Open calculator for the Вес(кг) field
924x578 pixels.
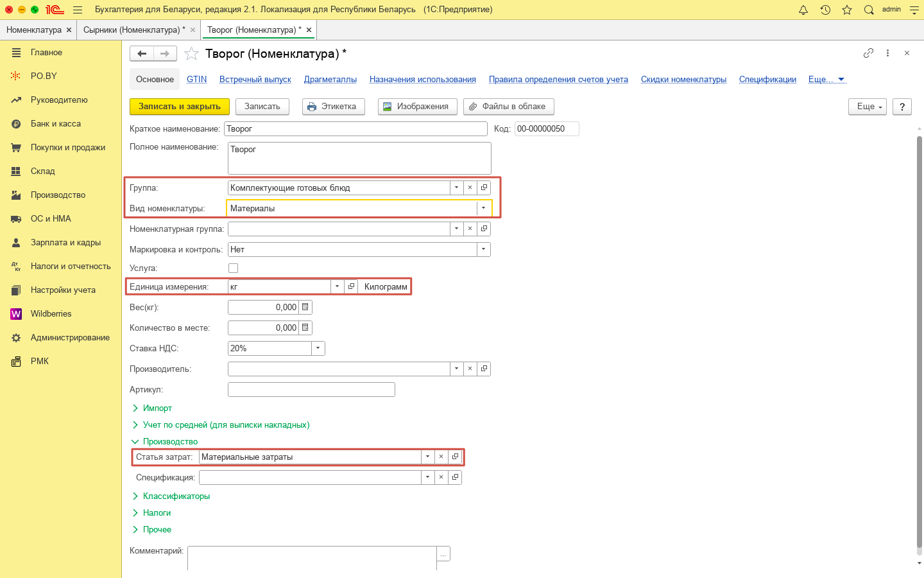click(x=305, y=308)
